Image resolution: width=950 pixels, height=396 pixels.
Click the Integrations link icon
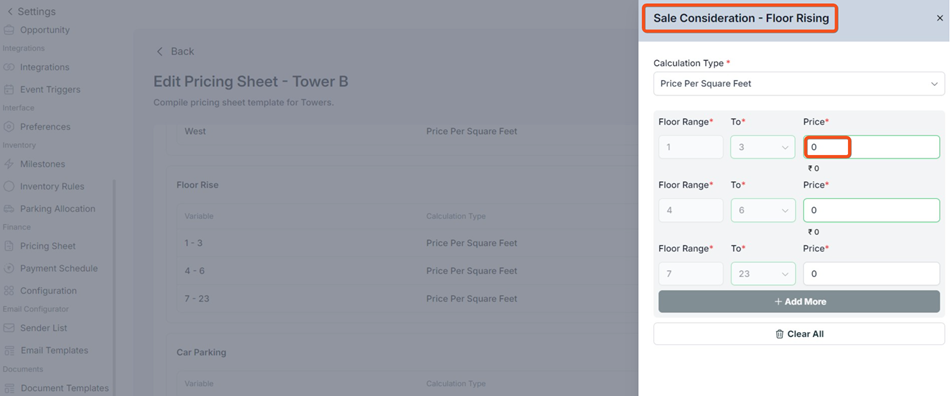8,67
